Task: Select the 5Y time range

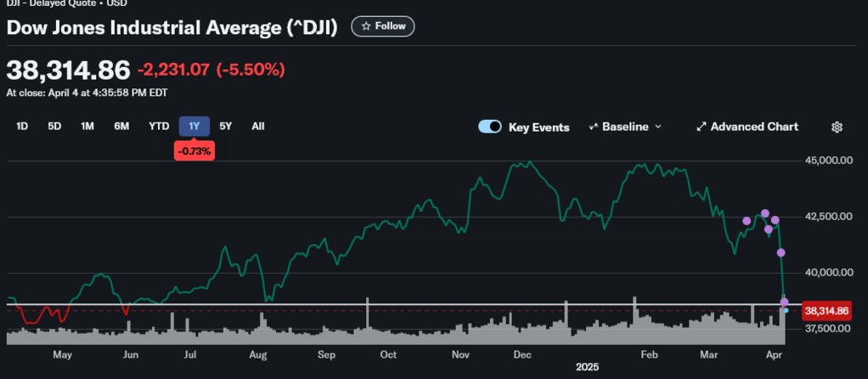Action: (x=226, y=127)
